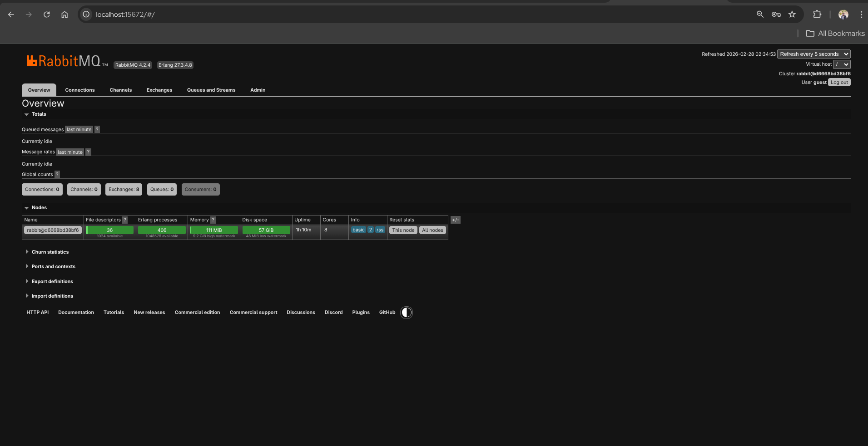Click the browser forward arrow

pos(29,15)
